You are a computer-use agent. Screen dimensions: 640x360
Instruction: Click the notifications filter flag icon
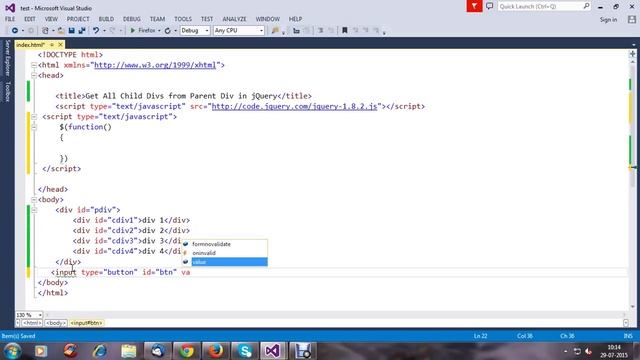474,6
